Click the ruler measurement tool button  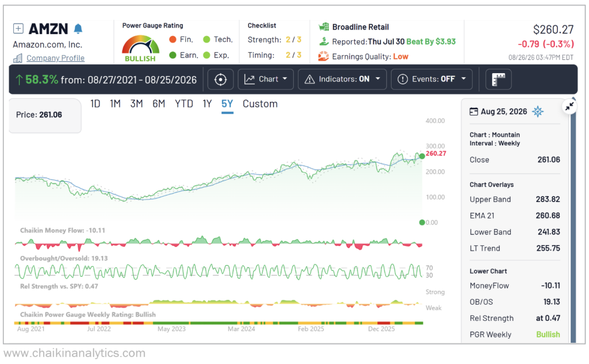[499, 79]
